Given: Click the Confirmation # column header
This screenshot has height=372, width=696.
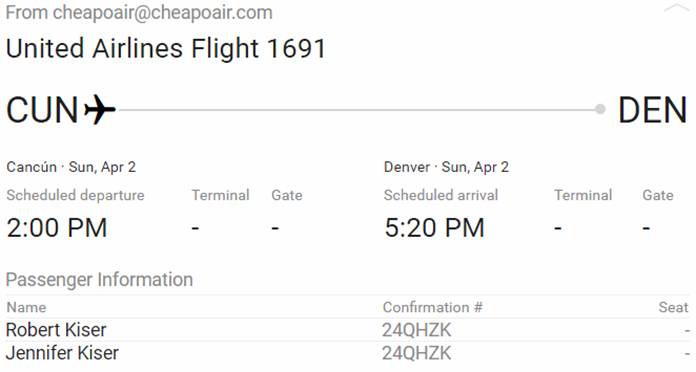Looking at the screenshot, I should tap(432, 307).
